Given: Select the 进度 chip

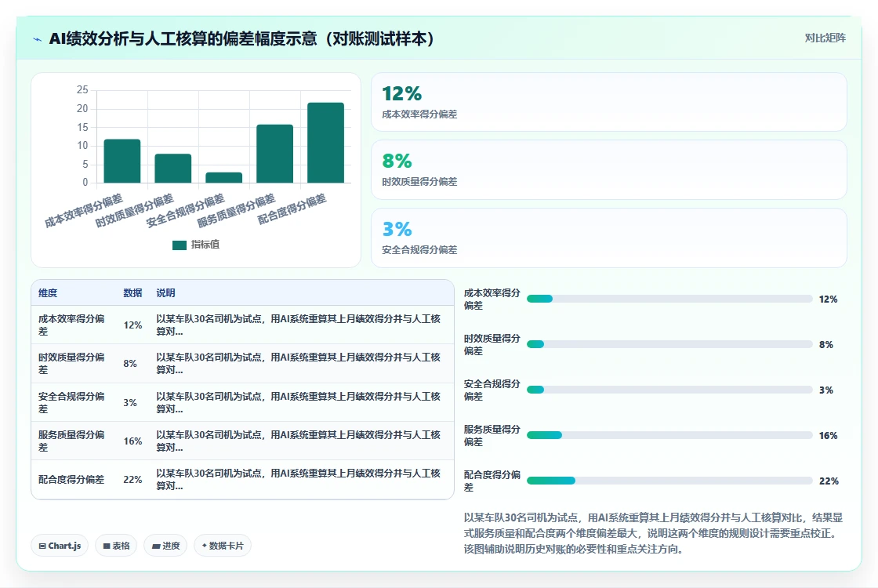Looking at the screenshot, I should 165,546.
